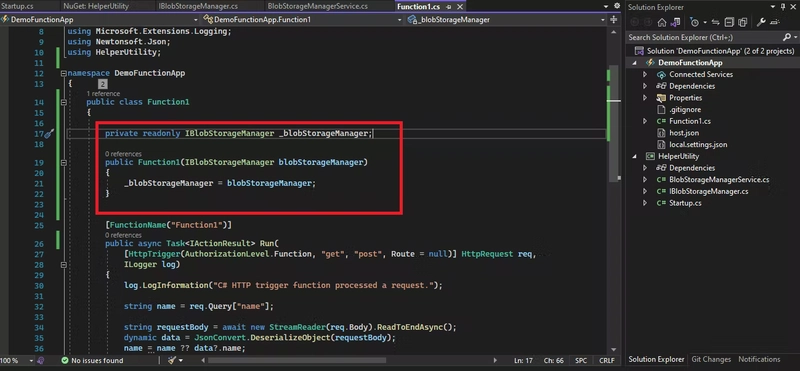Open the document tabs overflow dropdown
The image size is (800, 371).
606,6
